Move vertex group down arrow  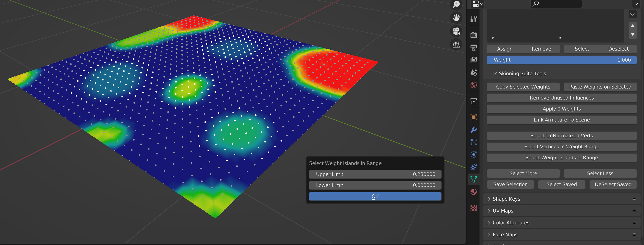[x=632, y=34]
